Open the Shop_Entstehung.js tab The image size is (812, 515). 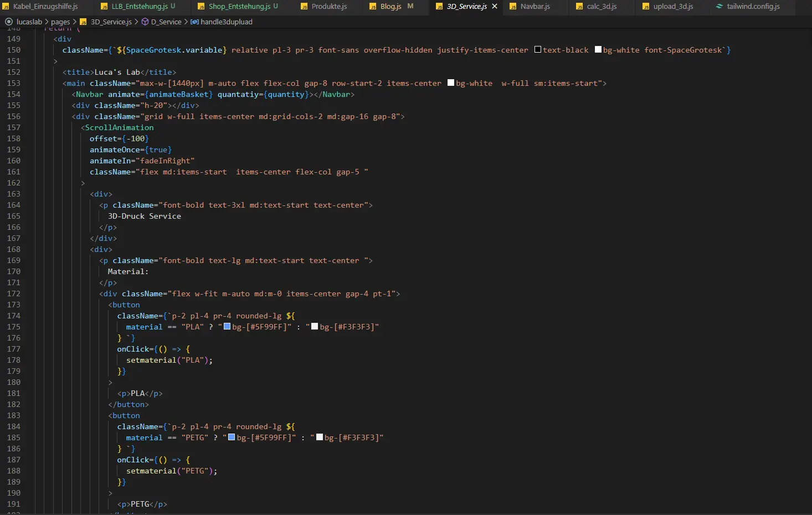[x=239, y=6]
